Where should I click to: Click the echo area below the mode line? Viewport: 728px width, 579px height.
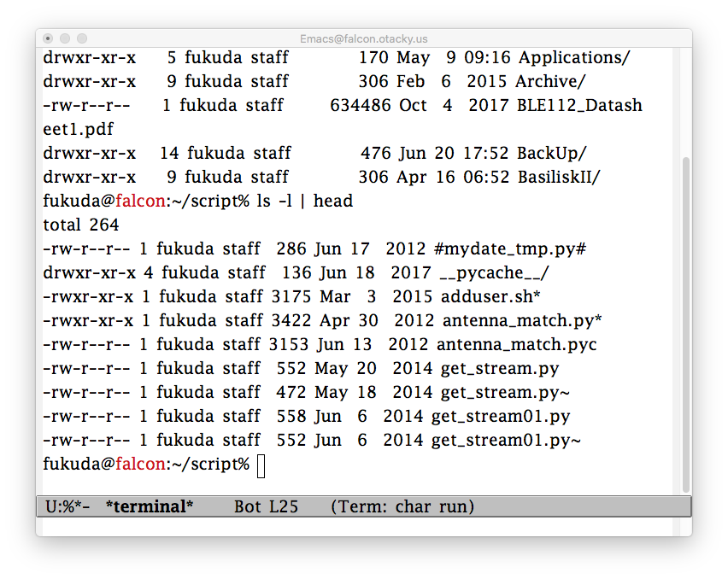click(x=357, y=527)
